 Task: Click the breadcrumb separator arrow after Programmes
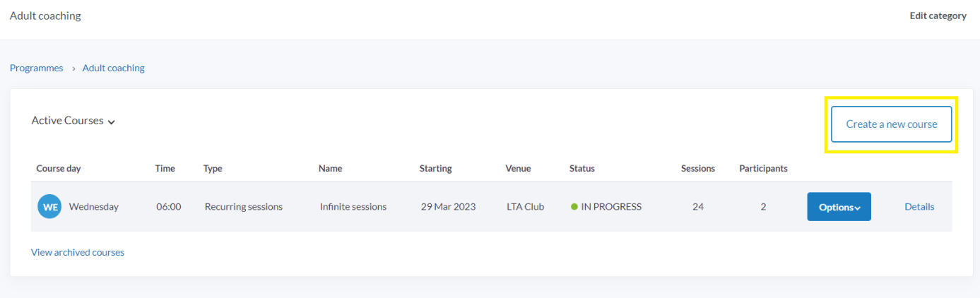click(73, 68)
